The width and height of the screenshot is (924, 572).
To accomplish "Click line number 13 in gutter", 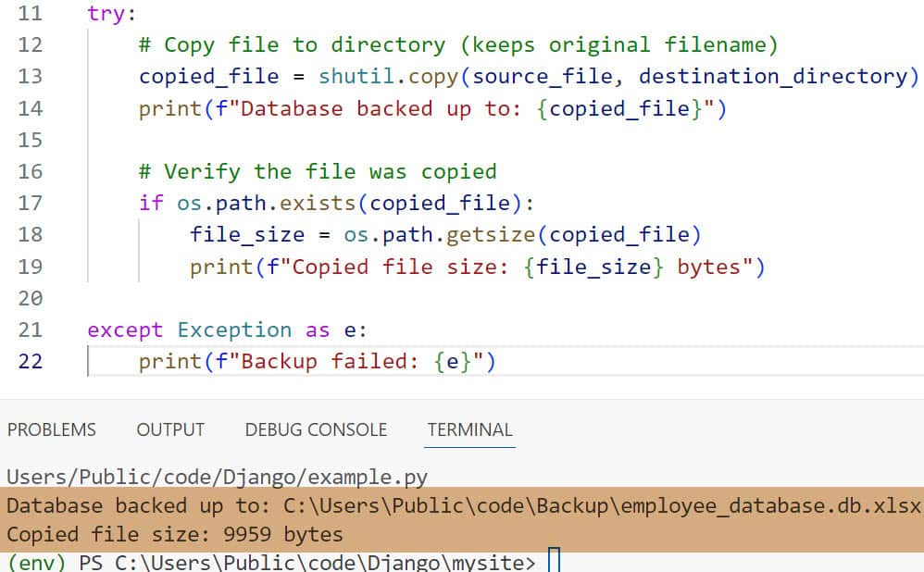I will tap(30, 77).
